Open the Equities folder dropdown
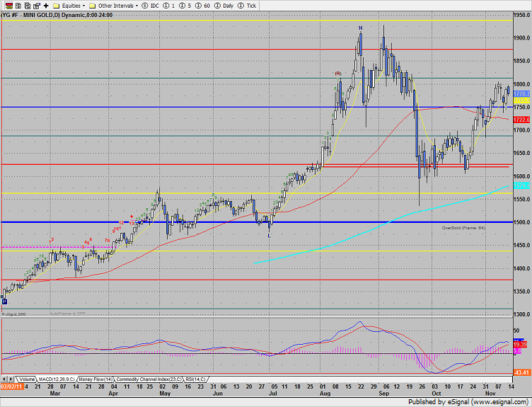 (69, 6)
